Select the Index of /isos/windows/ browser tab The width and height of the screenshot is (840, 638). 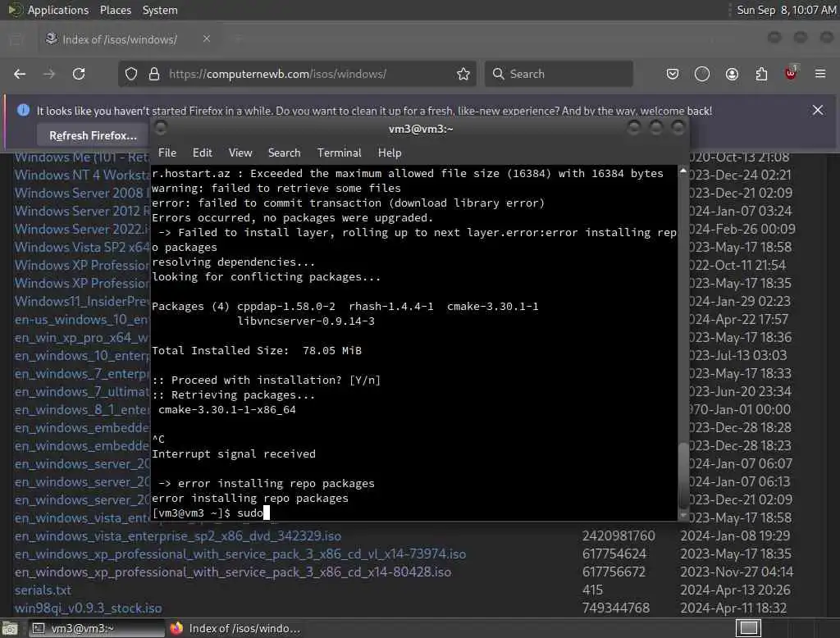(x=127, y=39)
